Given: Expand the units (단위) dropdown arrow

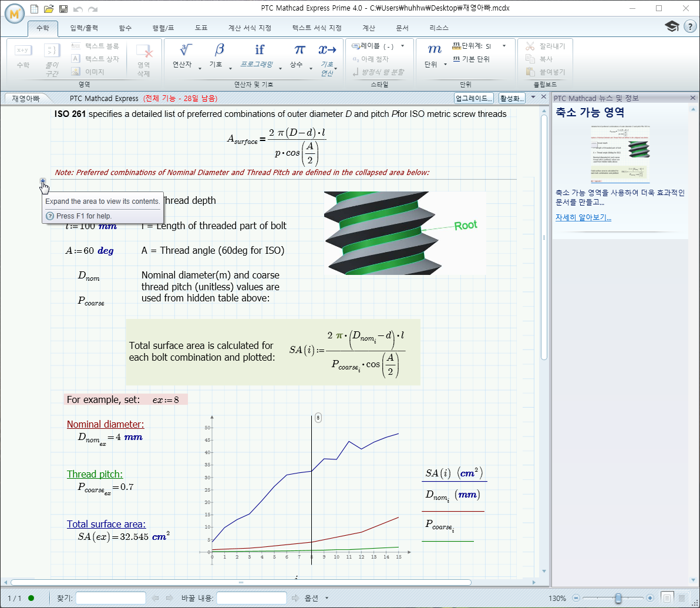Looking at the screenshot, I should tap(446, 65).
